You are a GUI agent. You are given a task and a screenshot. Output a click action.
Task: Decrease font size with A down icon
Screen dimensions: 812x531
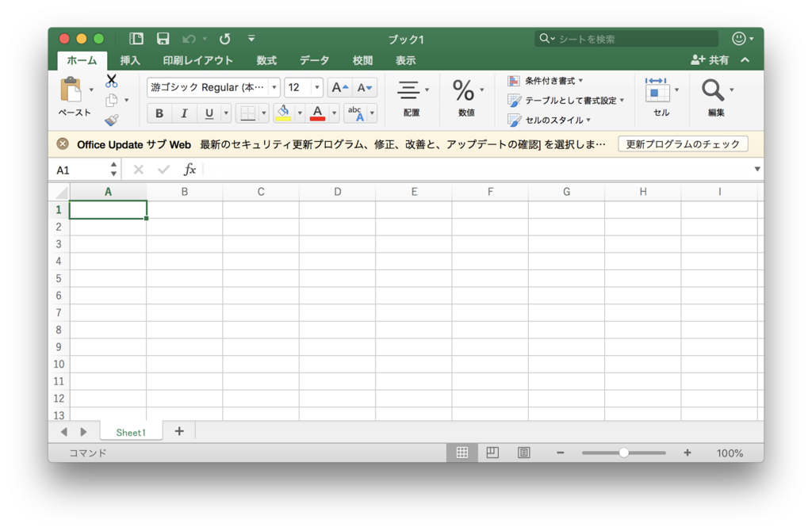(x=365, y=87)
